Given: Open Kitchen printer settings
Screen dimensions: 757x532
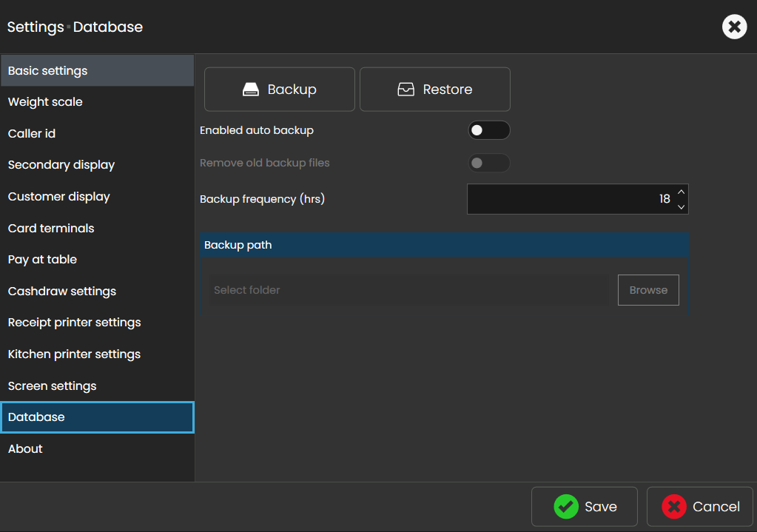Looking at the screenshot, I should [74, 354].
